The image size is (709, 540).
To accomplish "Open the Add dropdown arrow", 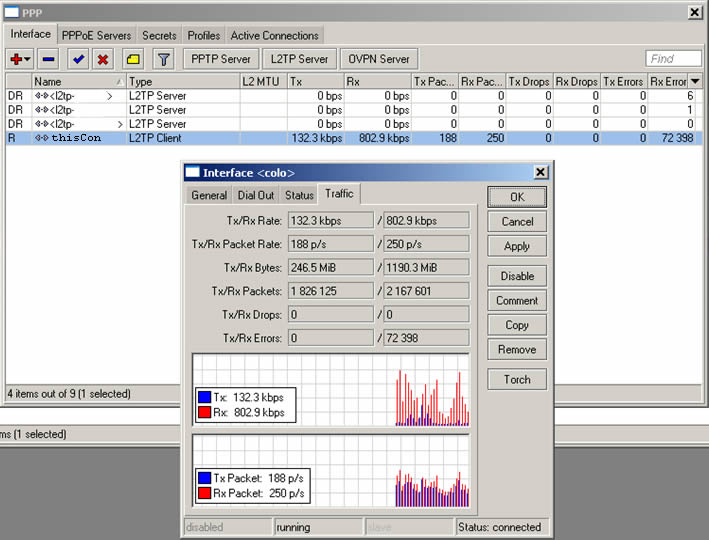I will (x=28, y=60).
